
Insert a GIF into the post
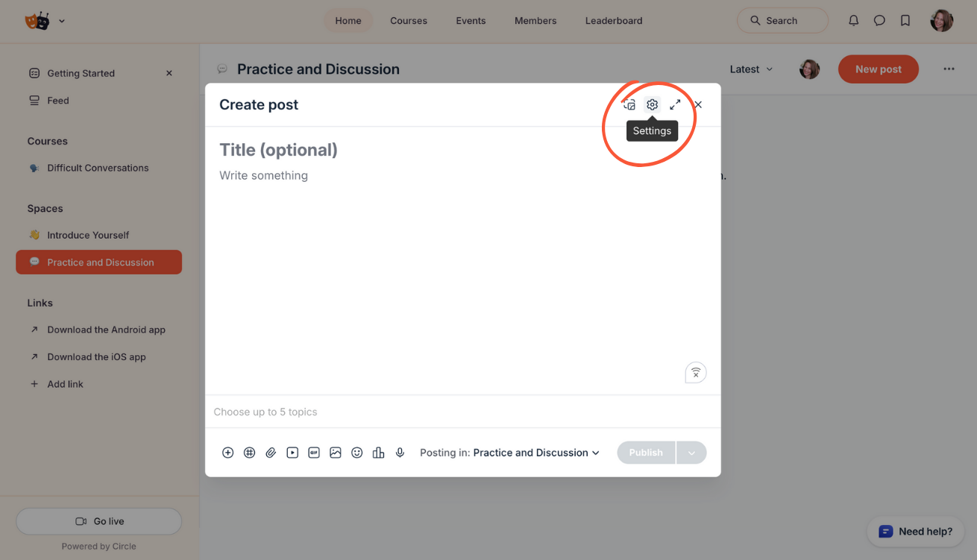314,453
